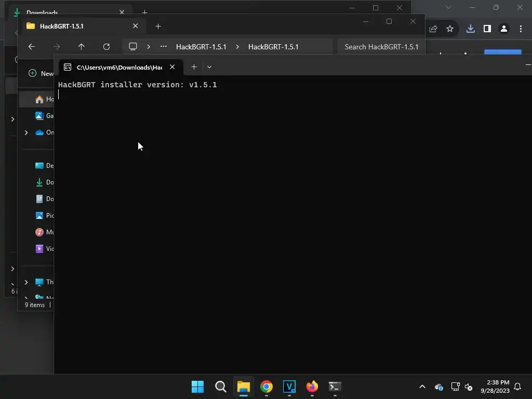
Task: Click OneDrive cloud tray icon
Action: [438, 387]
